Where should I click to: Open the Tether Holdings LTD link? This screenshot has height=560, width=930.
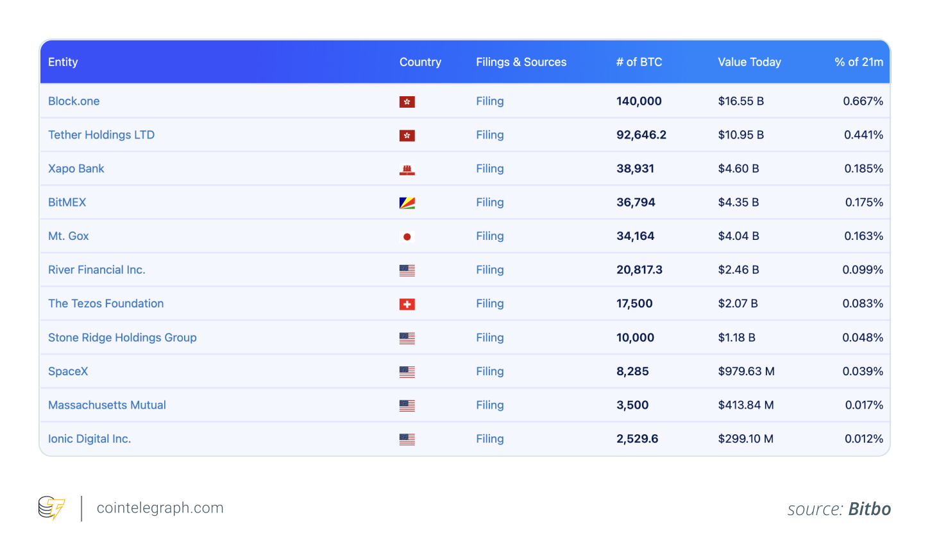click(x=101, y=135)
